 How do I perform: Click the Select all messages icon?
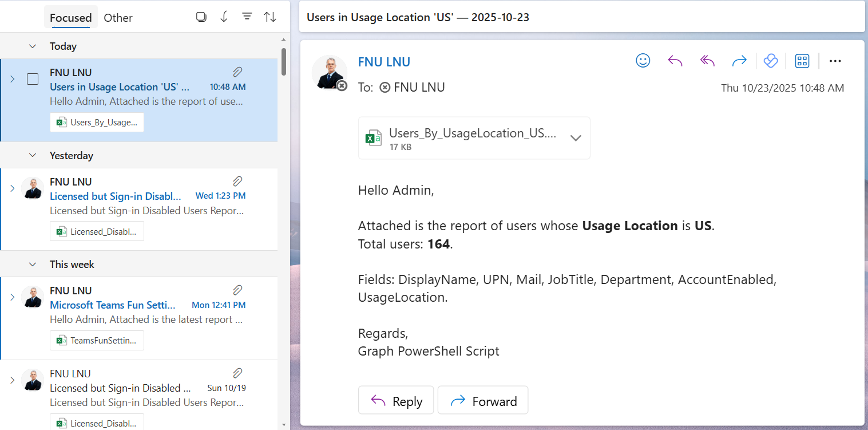(x=201, y=17)
